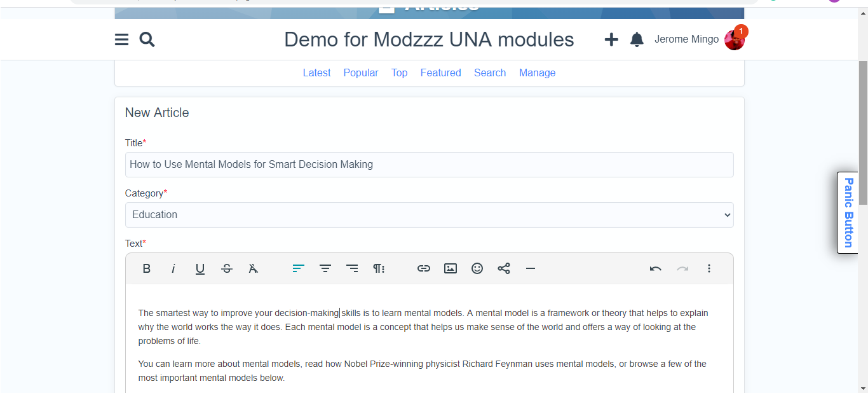This screenshot has height=393, width=868.
Task: Align article text to the left
Action: pos(299,268)
